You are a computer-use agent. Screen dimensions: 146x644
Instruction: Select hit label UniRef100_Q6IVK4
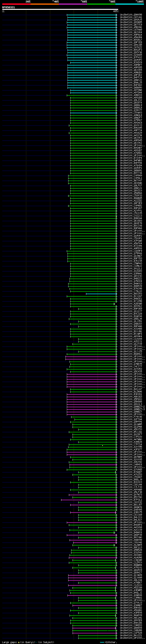[131, 32]
